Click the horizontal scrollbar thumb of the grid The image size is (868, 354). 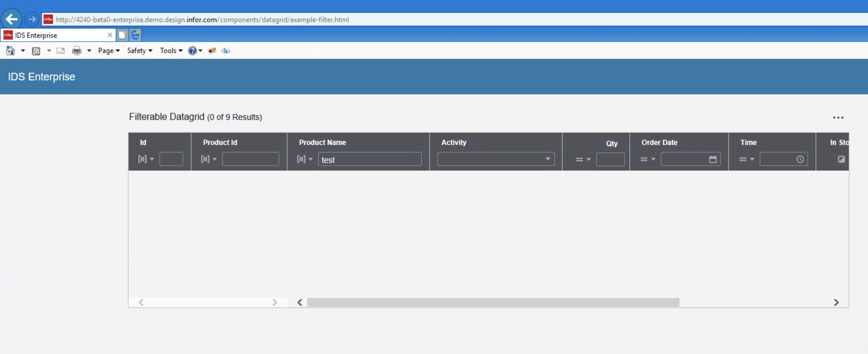[x=493, y=302]
